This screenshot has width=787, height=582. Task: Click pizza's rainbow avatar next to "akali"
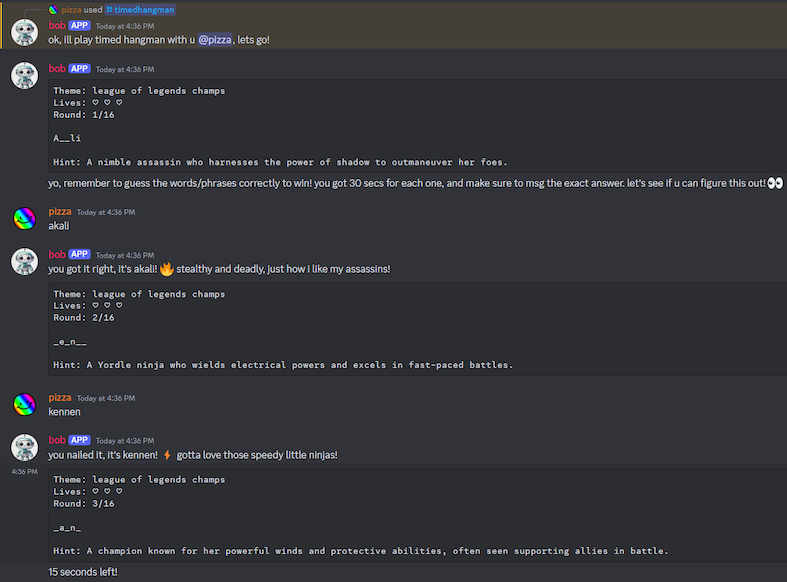[x=25, y=219]
